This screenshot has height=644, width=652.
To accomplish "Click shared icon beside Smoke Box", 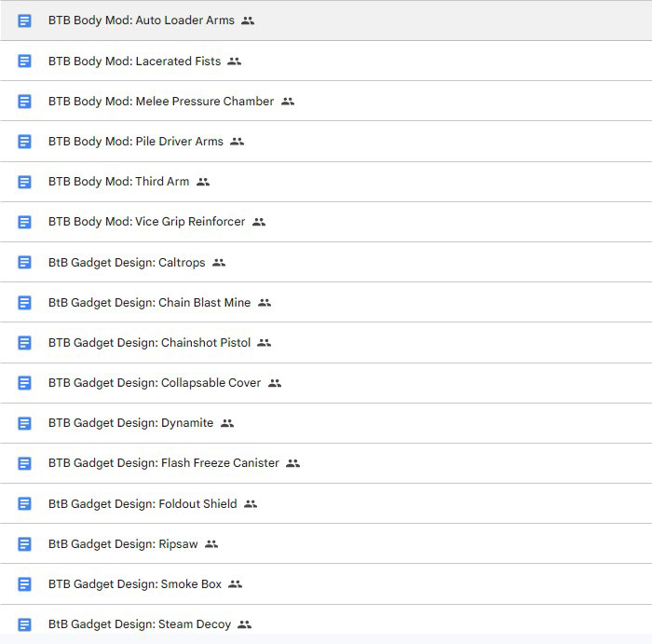I will 236,584.
